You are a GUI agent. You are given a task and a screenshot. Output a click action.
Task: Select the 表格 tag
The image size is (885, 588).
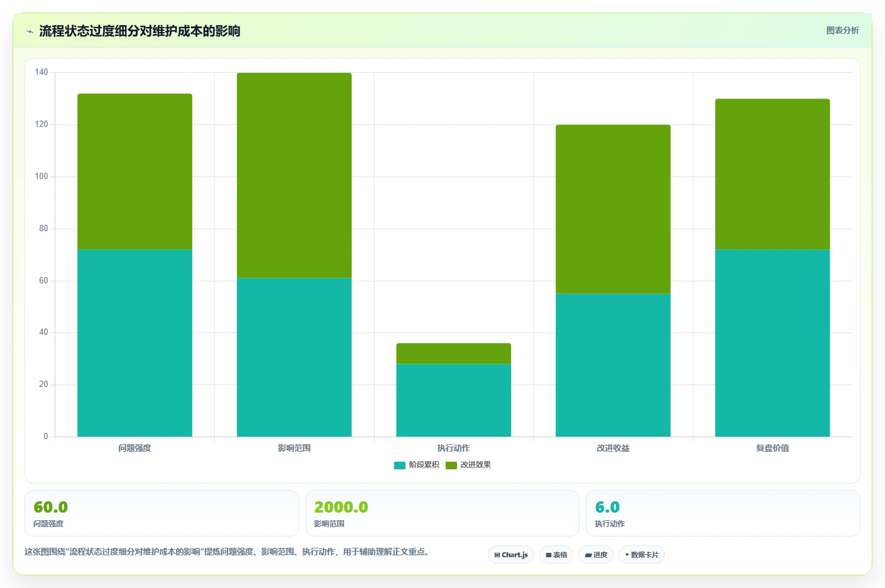pos(556,555)
